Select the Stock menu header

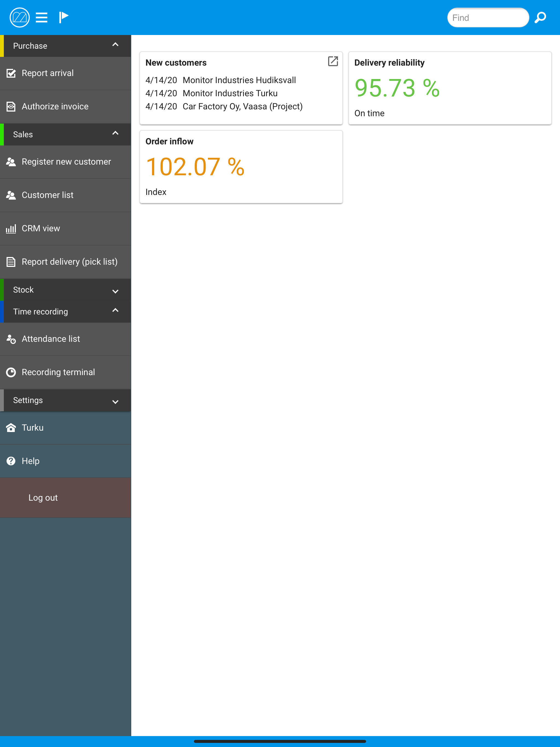click(66, 290)
